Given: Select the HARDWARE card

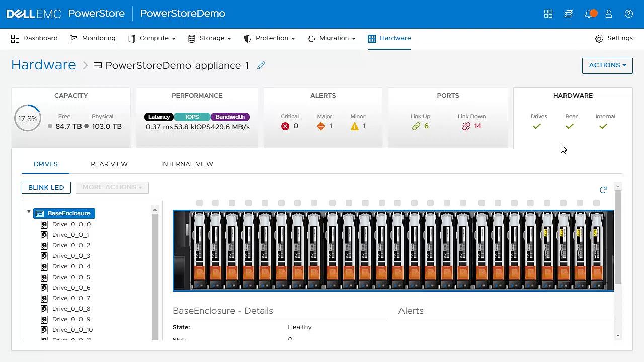Looking at the screenshot, I should (573, 118).
